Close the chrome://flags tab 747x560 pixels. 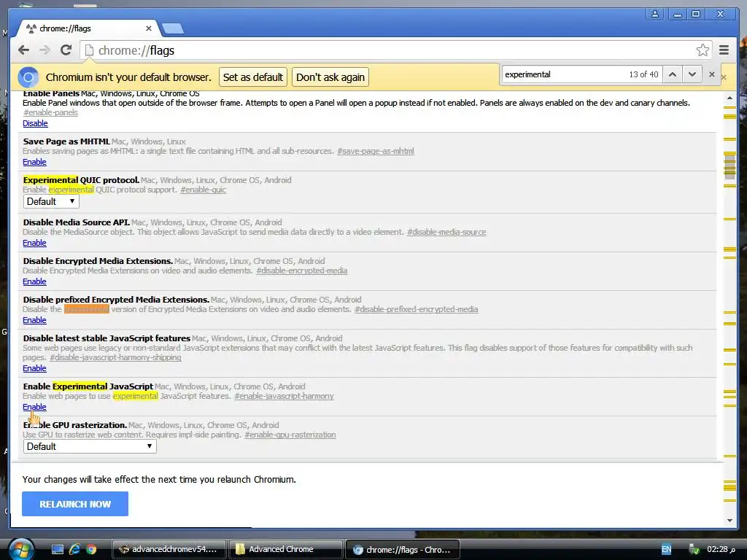[x=149, y=28]
